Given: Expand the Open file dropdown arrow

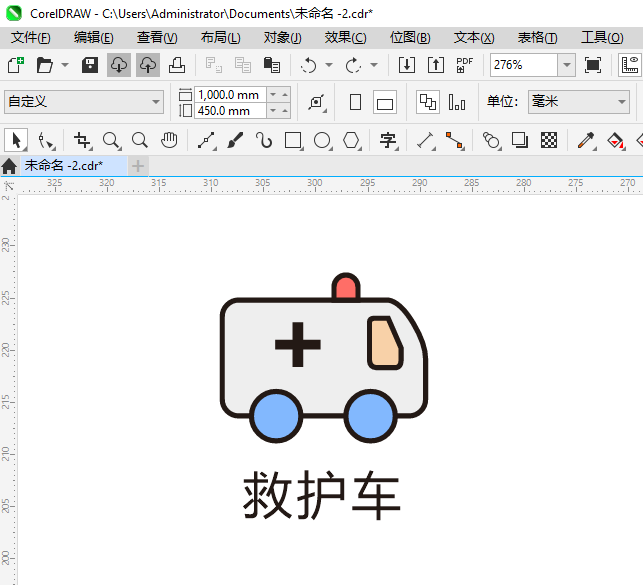Looking at the screenshot, I should click(65, 65).
